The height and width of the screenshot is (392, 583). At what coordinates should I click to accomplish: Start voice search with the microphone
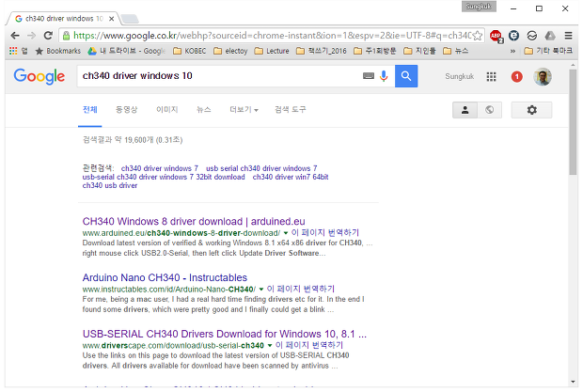tap(384, 76)
